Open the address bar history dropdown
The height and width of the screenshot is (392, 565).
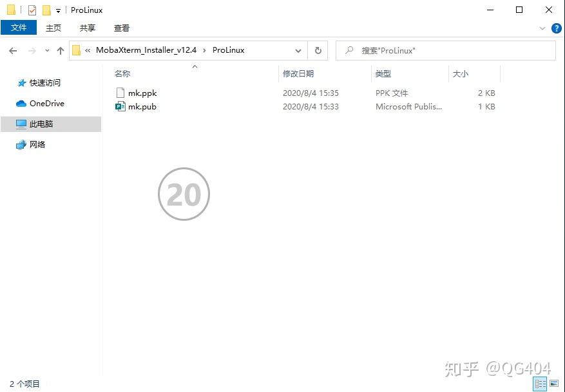pos(298,51)
